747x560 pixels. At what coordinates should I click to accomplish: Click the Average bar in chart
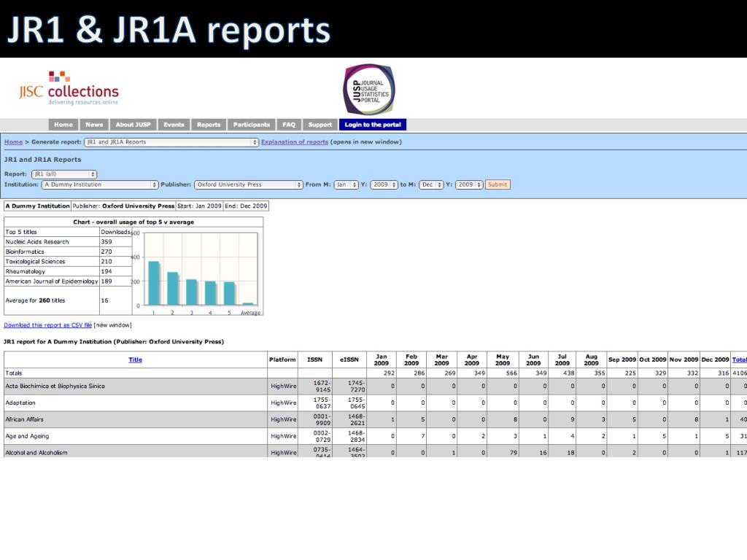click(x=249, y=304)
